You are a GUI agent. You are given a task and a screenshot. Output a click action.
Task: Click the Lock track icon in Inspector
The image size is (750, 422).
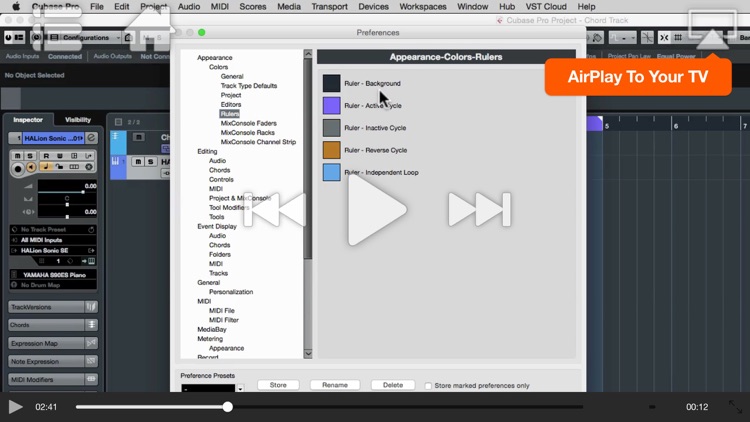(60, 167)
